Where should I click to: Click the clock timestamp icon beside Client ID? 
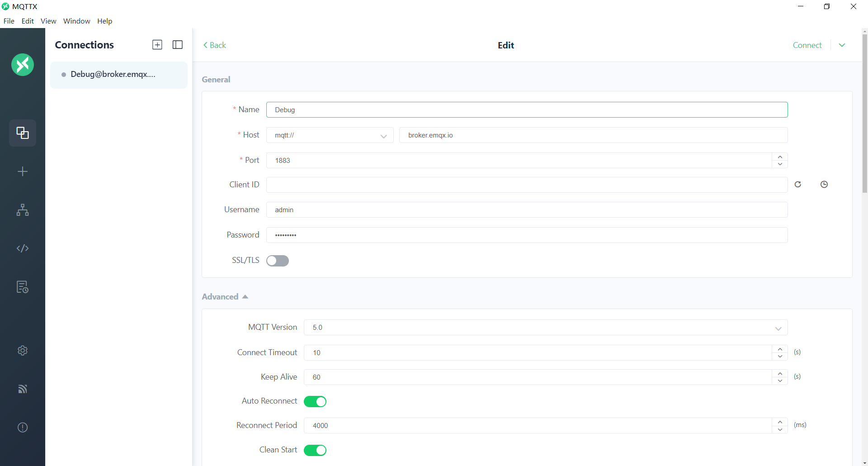pos(824,185)
